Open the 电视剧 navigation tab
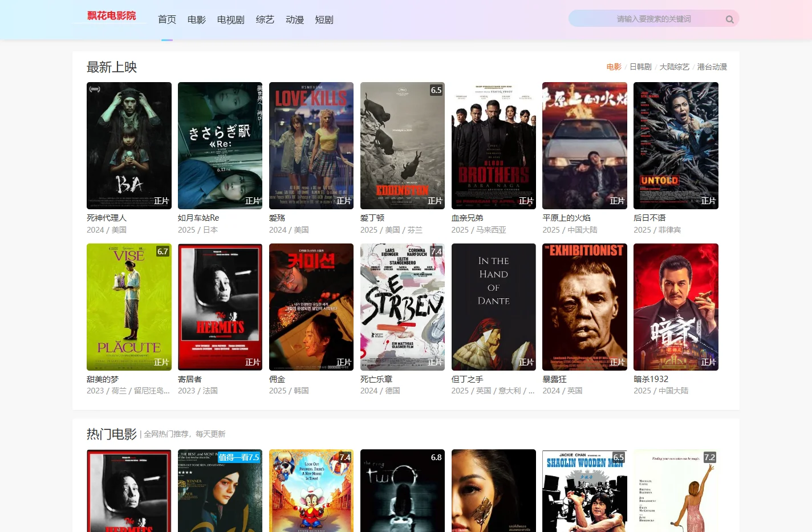The width and height of the screenshot is (812, 532). coord(231,20)
